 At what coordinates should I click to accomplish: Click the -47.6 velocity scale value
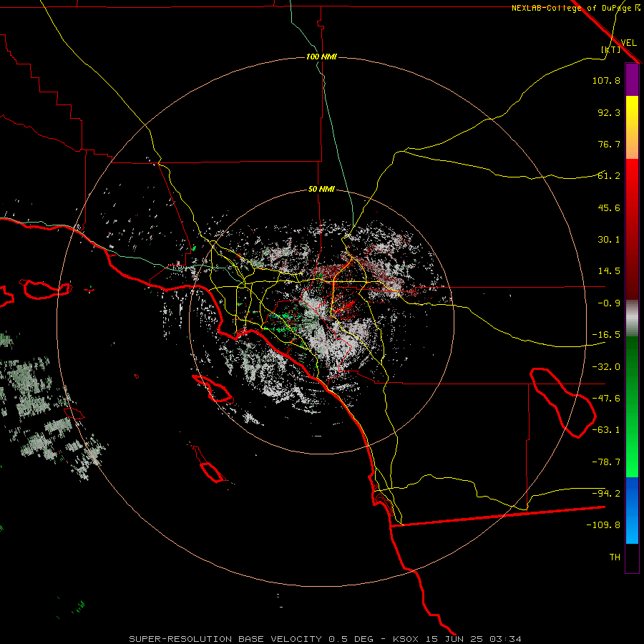pos(606,399)
